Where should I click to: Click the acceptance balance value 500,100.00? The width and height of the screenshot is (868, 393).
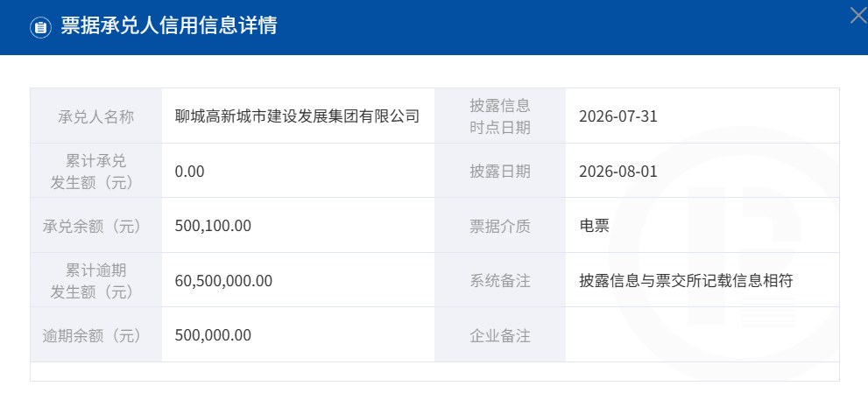213,226
